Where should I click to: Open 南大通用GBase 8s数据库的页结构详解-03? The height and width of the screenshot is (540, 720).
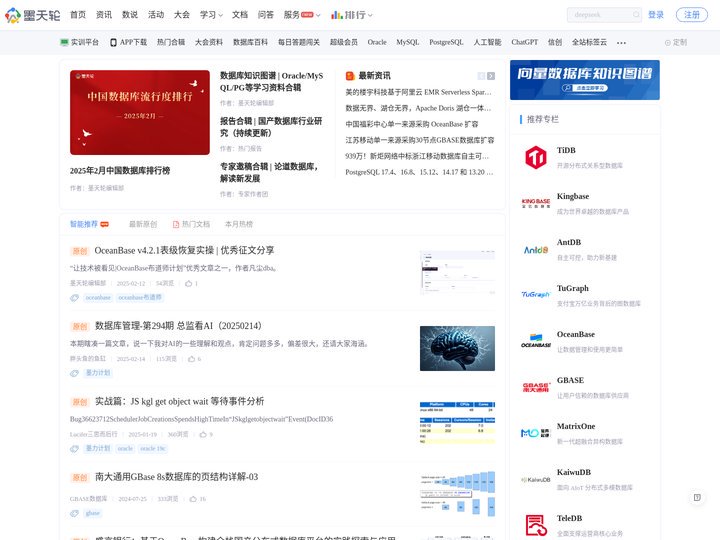coord(176,477)
